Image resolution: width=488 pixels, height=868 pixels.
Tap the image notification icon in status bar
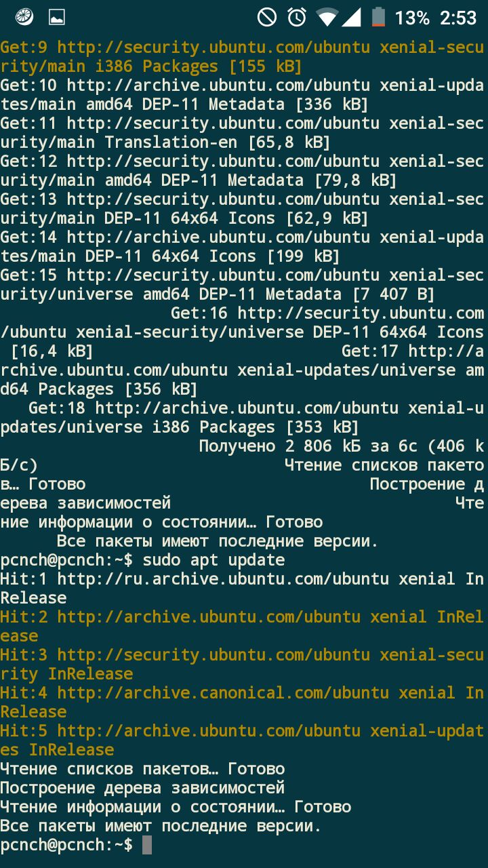click(x=57, y=18)
